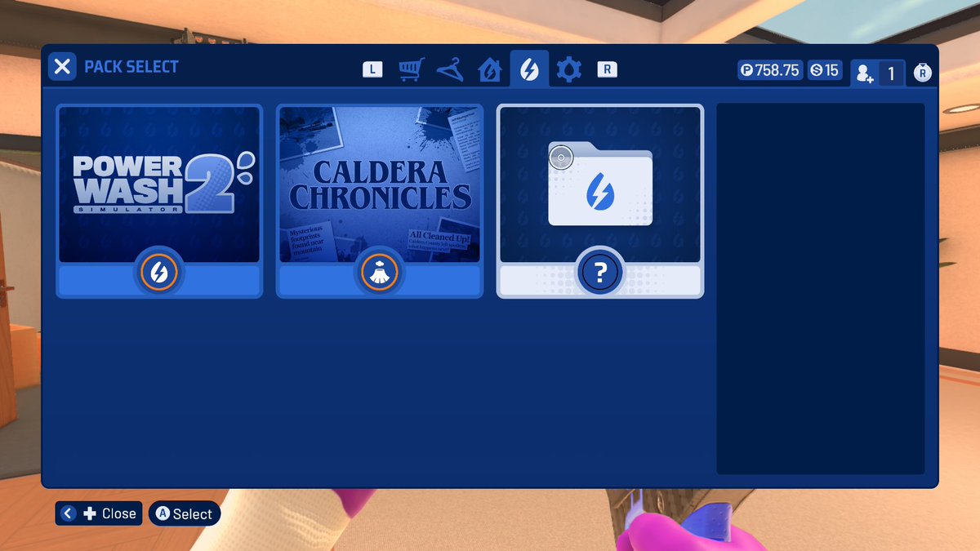Screen dimensions: 980x551
Task: Select the Caldera Chronicles pack
Action: (380, 201)
